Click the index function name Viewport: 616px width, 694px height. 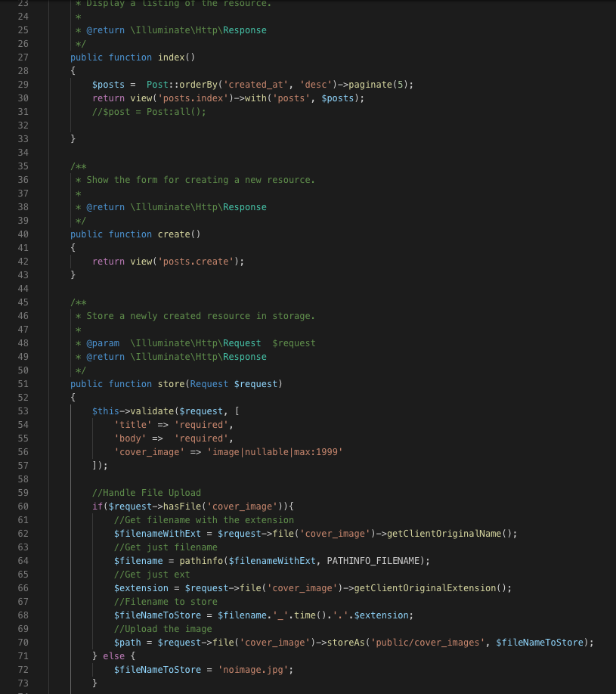coord(173,57)
